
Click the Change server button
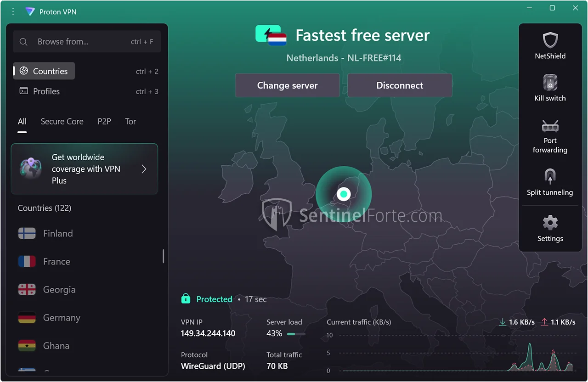pos(287,85)
